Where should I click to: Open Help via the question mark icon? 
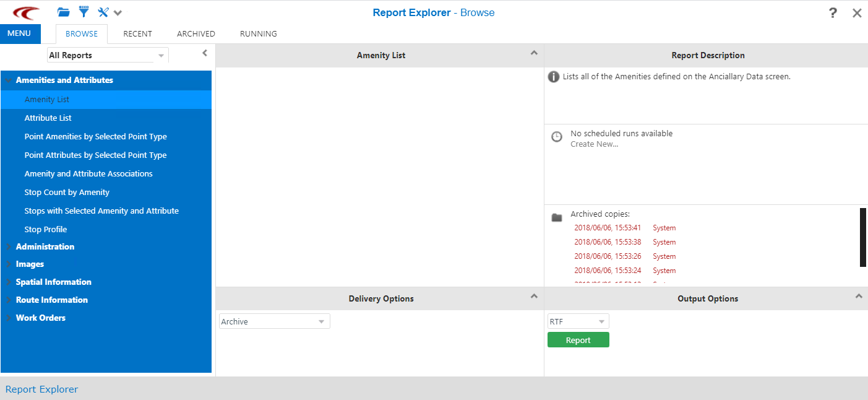pyautogui.click(x=832, y=12)
